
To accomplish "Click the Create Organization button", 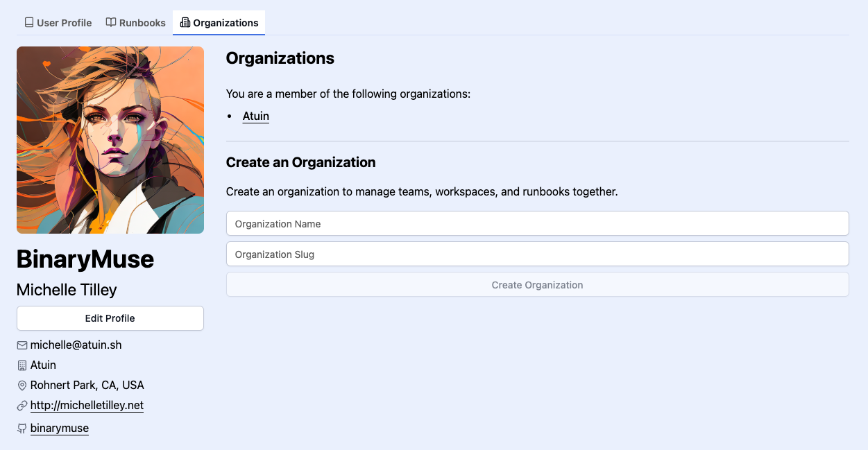I will pyautogui.click(x=538, y=285).
